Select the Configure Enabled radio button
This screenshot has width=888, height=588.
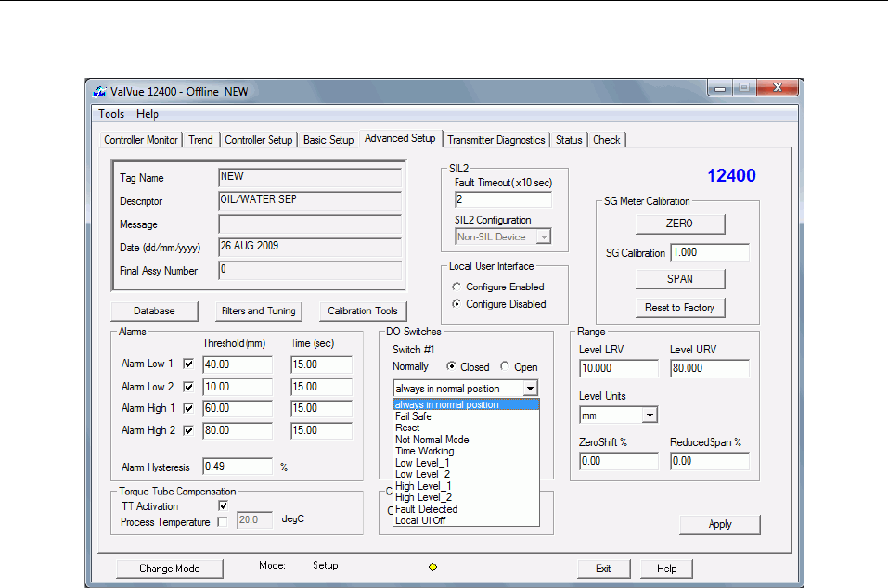[457, 288]
